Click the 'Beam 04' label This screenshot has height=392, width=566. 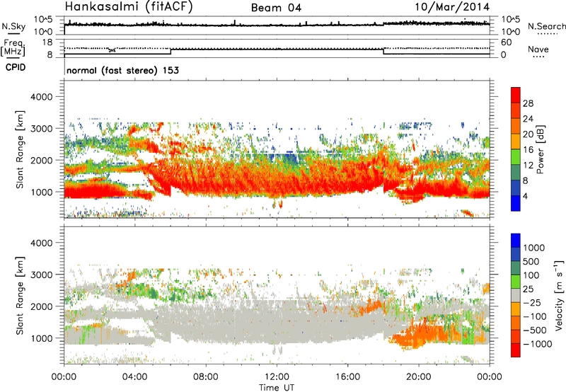point(276,8)
